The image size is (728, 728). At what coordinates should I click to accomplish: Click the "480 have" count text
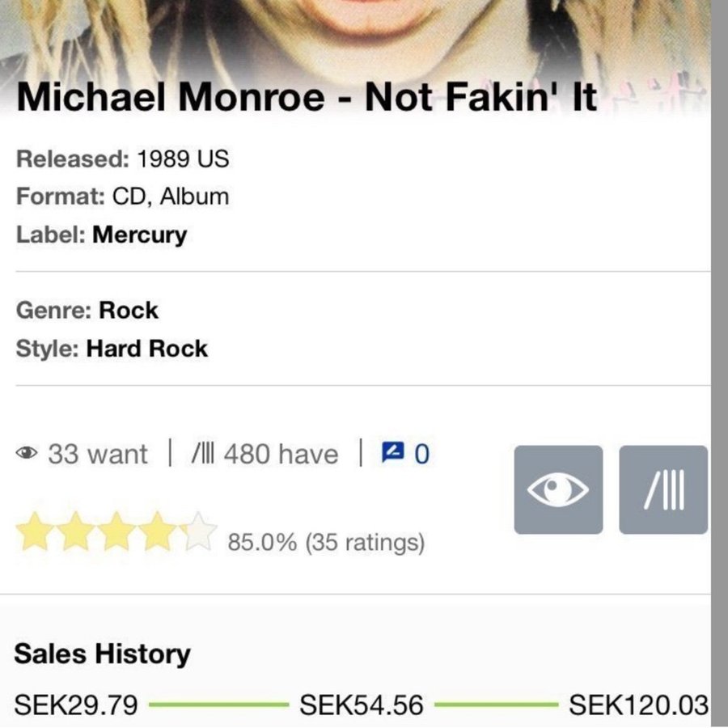point(281,454)
